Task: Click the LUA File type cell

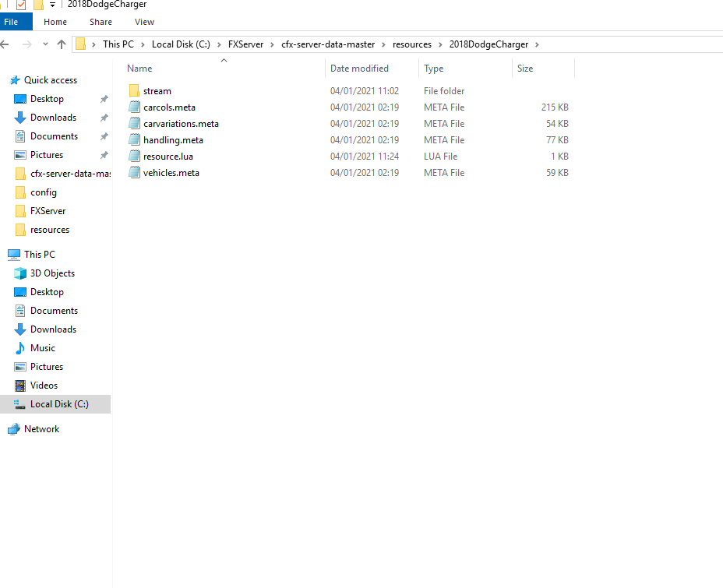Action: coord(440,157)
